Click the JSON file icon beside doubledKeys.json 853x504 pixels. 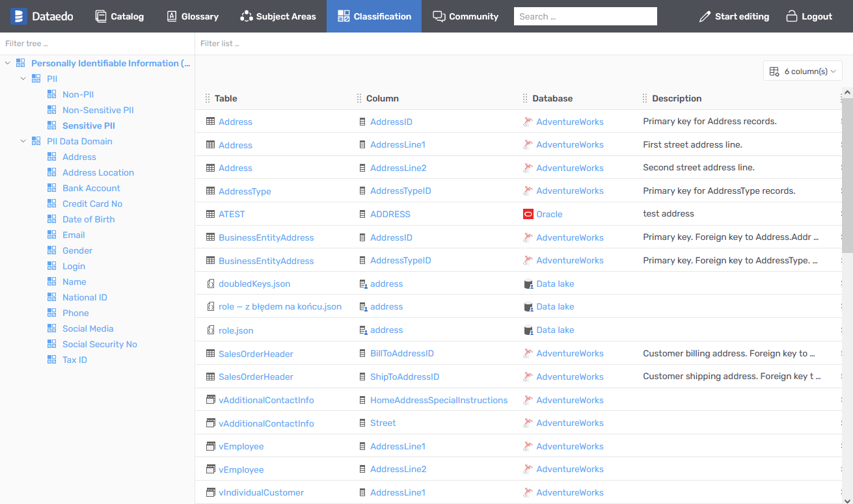point(210,284)
